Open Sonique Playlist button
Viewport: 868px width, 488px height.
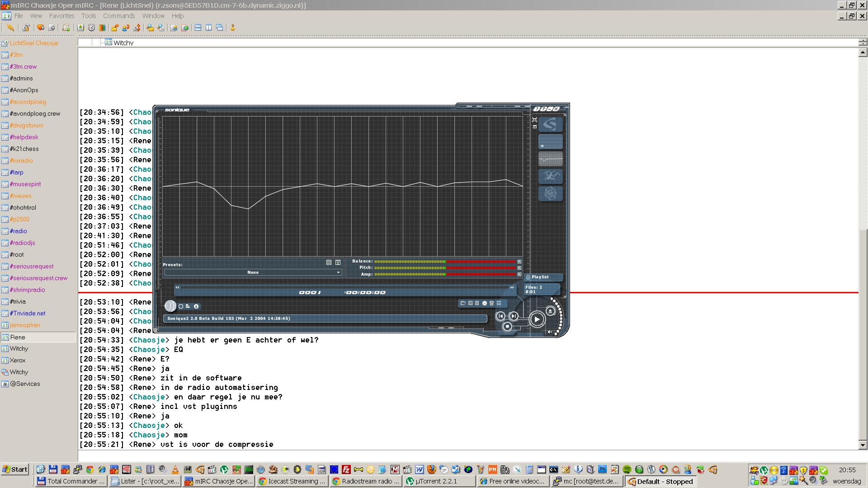click(543, 277)
